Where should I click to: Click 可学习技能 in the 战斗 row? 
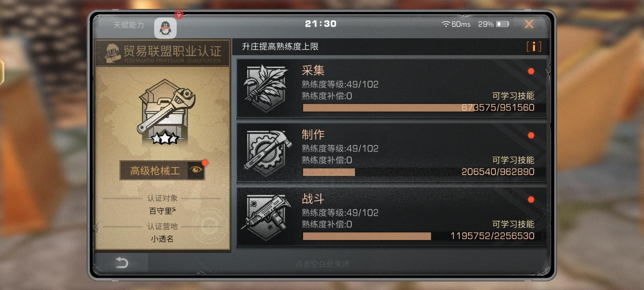point(513,224)
